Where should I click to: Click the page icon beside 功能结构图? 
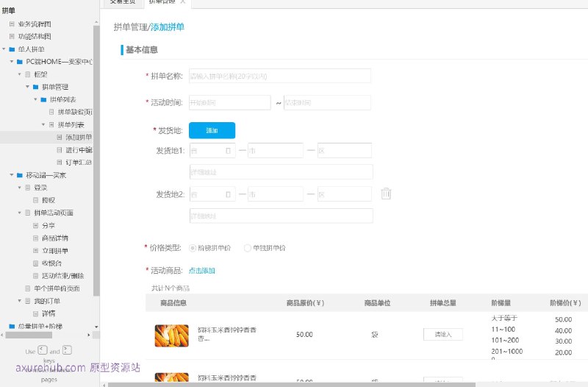[x=12, y=36]
